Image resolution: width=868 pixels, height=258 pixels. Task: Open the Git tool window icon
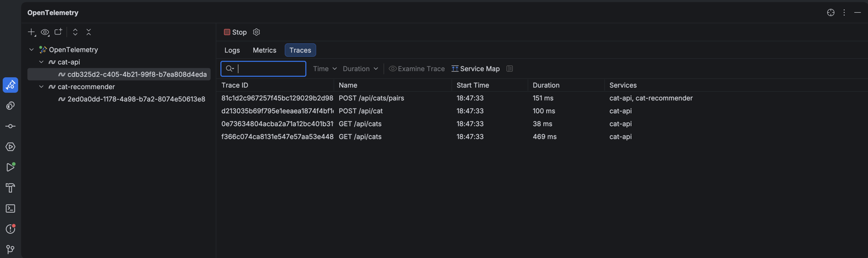tap(10, 249)
